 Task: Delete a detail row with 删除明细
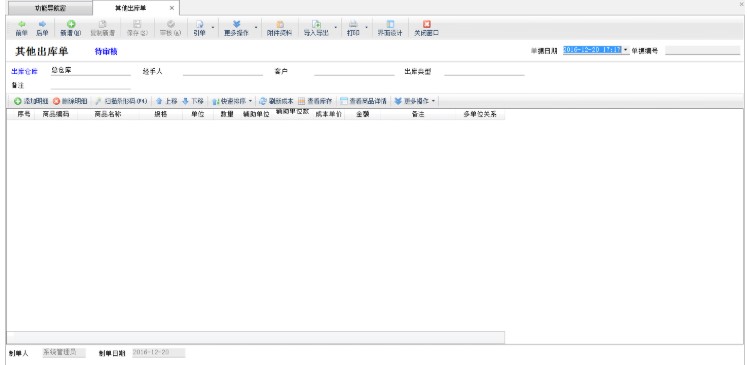pyautogui.click(x=70, y=101)
